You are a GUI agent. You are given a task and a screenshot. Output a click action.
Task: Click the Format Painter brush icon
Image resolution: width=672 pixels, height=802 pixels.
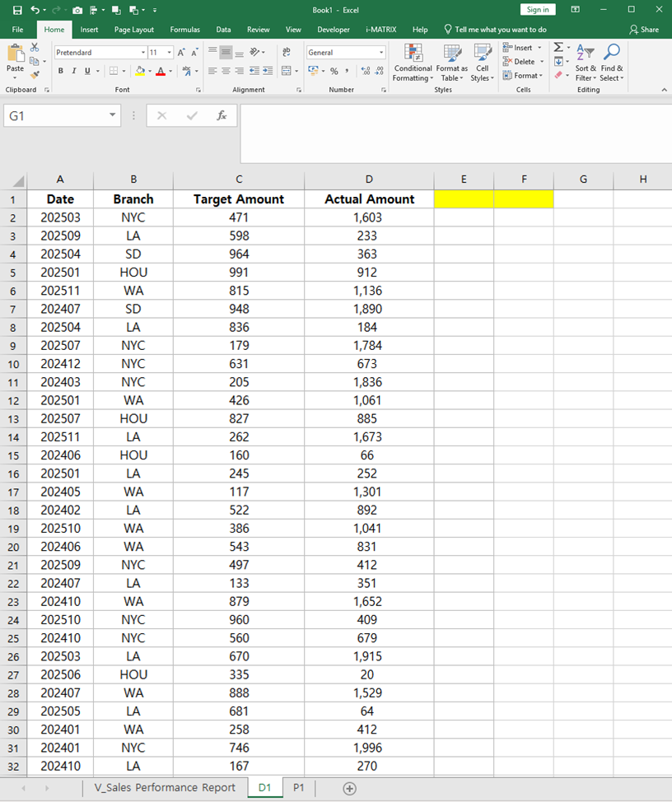tap(35, 75)
